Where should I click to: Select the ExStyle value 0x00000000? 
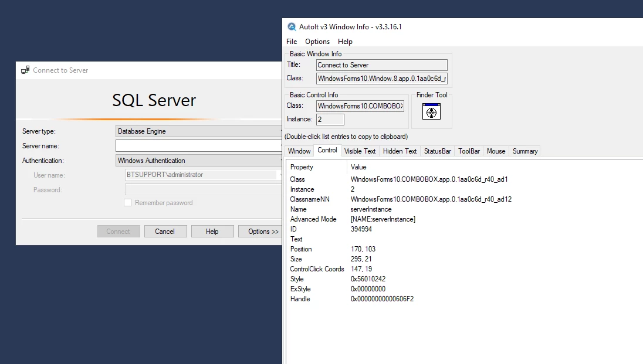(x=368, y=289)
